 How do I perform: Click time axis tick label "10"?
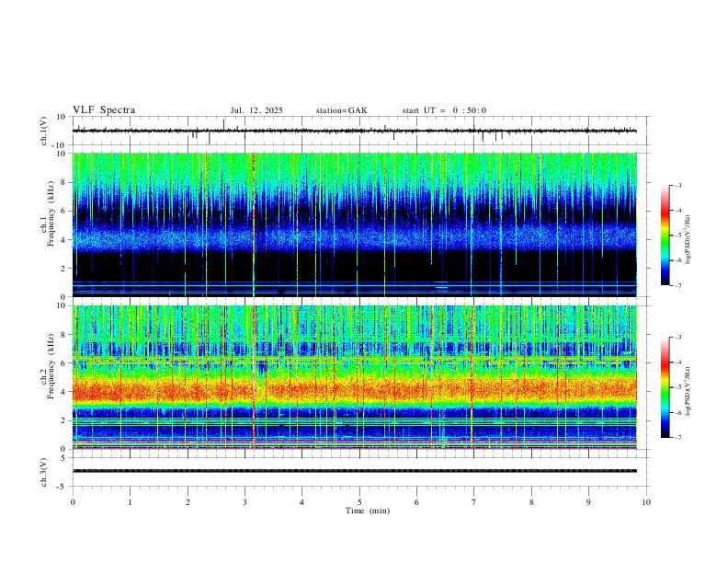pos(646,502)
